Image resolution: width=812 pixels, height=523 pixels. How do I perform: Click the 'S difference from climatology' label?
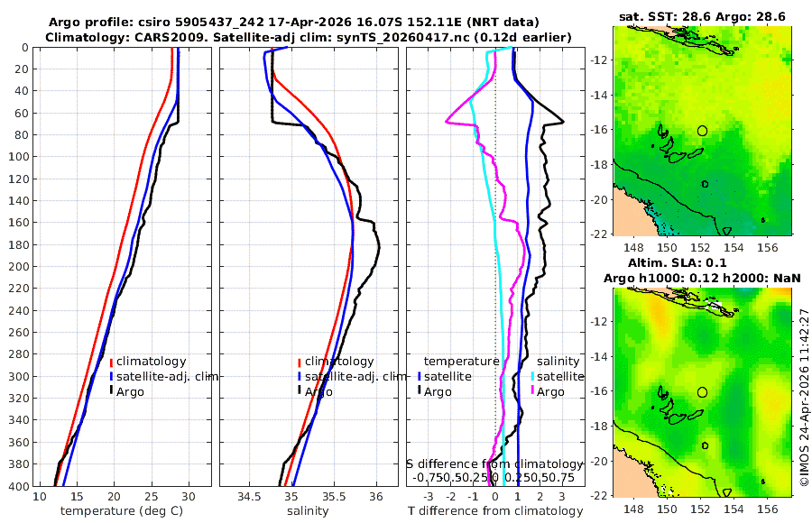[x=494, y=463]
